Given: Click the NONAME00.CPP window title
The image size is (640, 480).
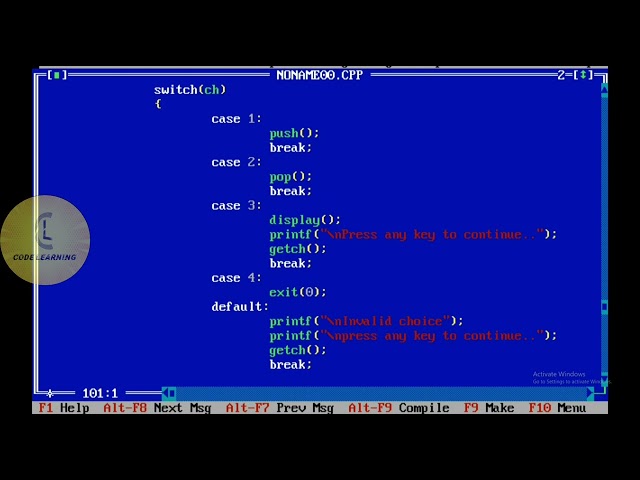Looking at the screenshot, I should point(320,75).
